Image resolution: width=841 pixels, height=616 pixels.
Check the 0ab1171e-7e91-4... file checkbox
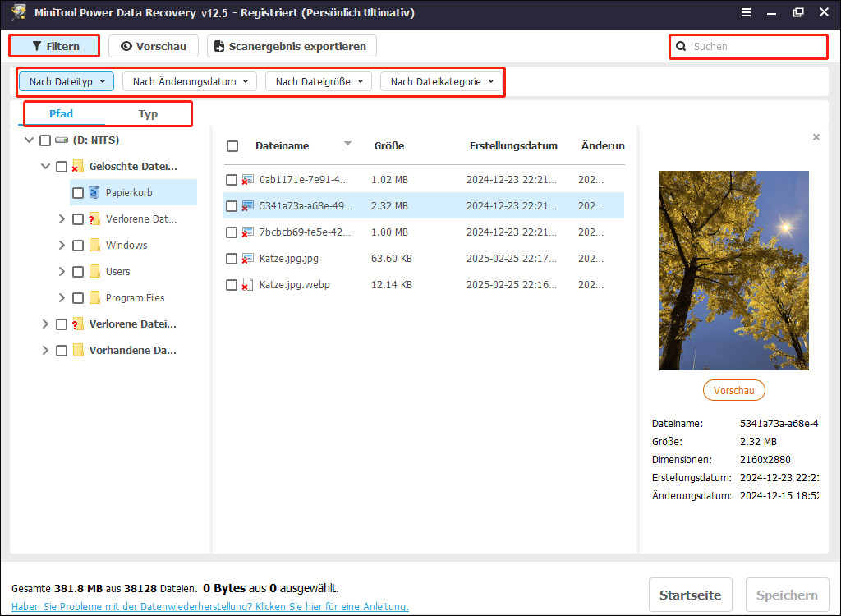click(231, 180)
